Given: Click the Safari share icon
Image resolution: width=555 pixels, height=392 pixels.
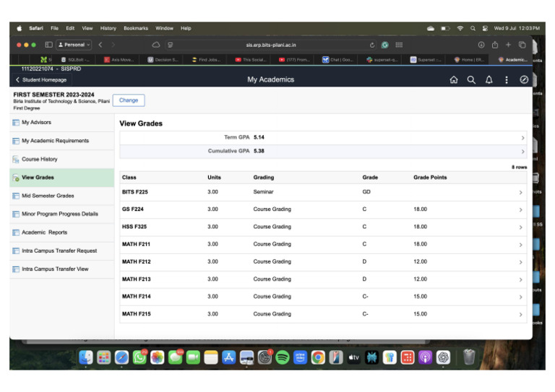Looking at the screenshot, I should (x=495, y=45).
